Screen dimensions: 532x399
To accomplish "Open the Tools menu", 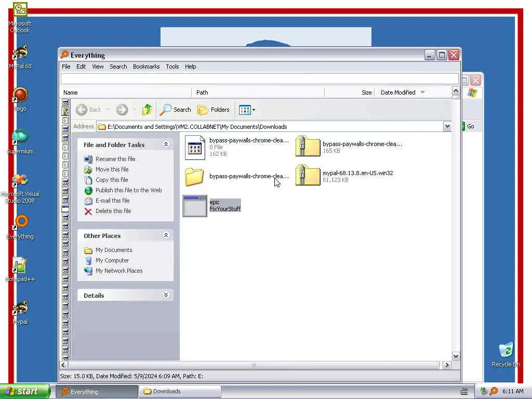I will click(x=172, y=66).
